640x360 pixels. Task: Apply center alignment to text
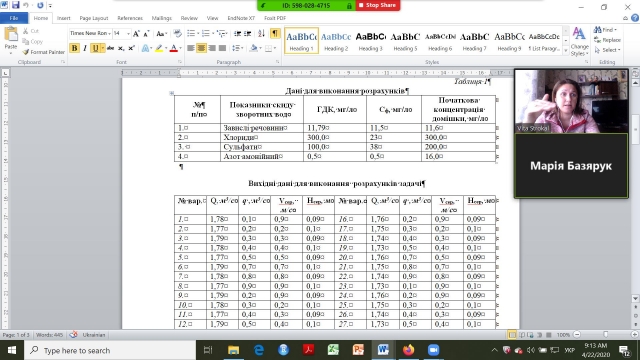pyautogui.click(x=201, y=48)
